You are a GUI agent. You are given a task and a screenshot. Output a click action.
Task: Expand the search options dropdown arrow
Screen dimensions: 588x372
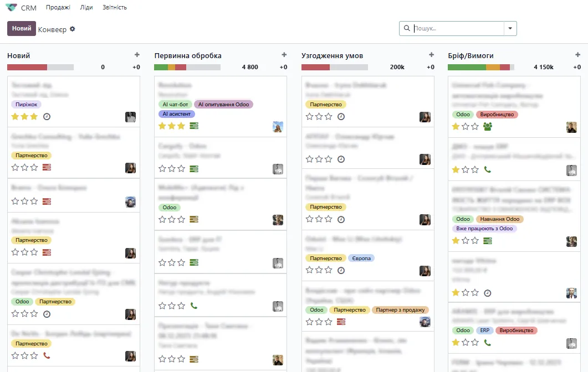[x=510, y=29]
